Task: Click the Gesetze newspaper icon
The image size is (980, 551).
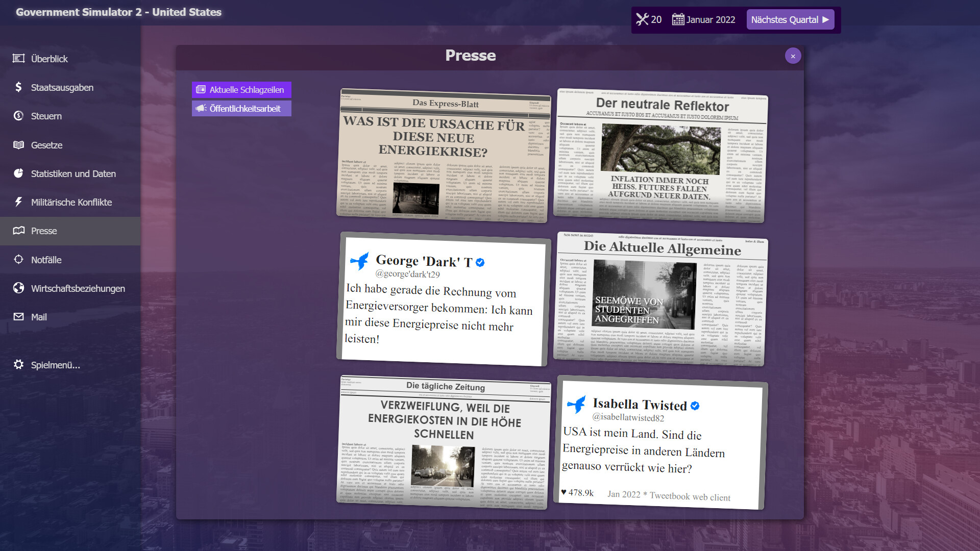Action: tap(18, 145)
